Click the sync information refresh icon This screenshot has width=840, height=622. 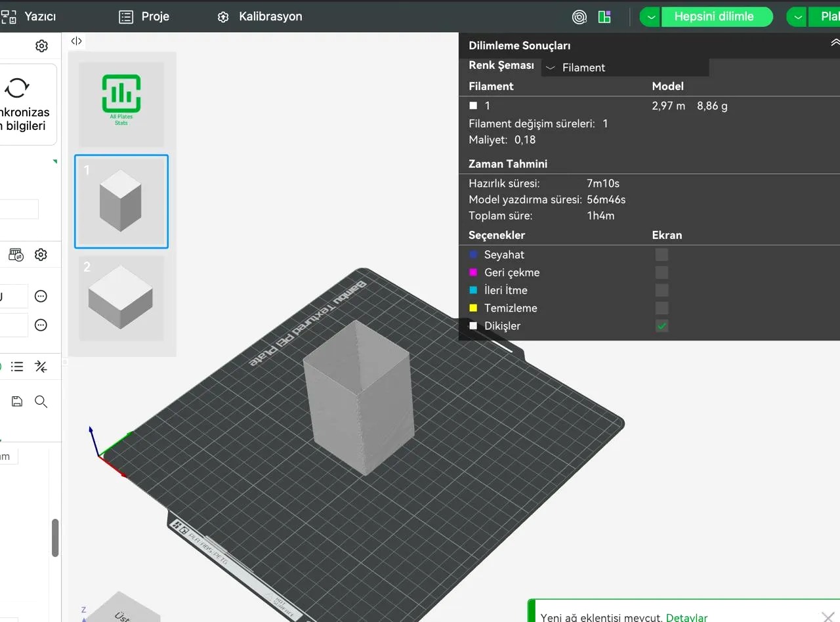pos(17,87)
